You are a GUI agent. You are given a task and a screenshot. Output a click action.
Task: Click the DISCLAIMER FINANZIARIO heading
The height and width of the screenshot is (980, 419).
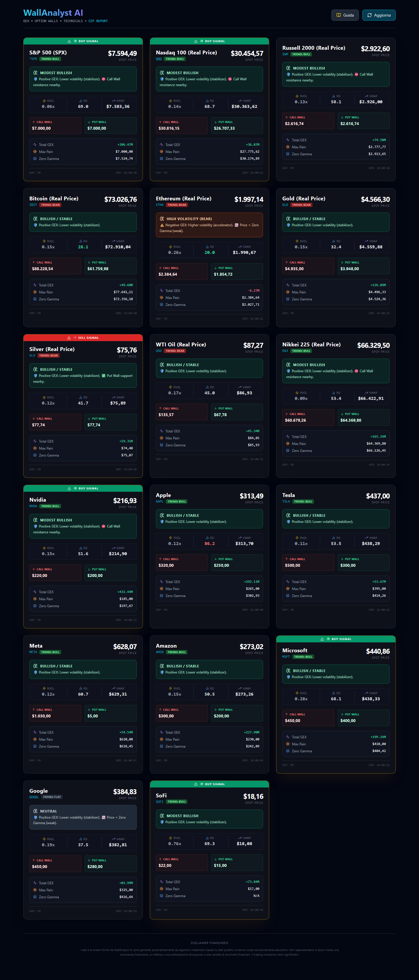click(x=209, y=943)
